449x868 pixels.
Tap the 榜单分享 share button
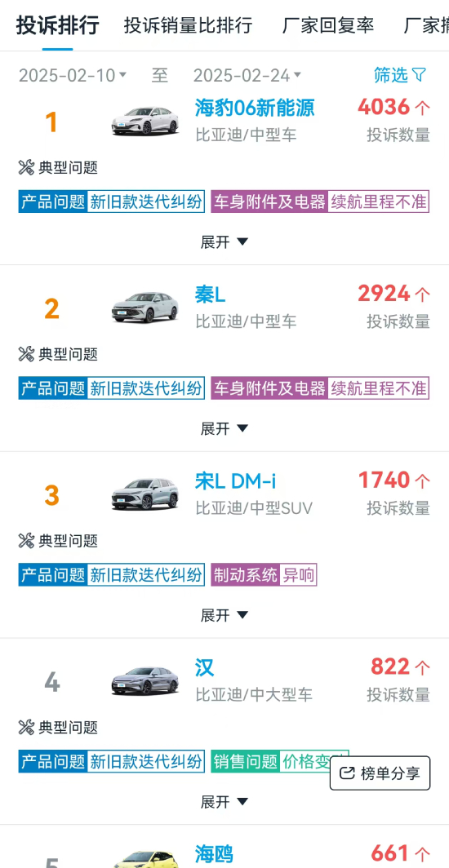[x=380, y=773]
